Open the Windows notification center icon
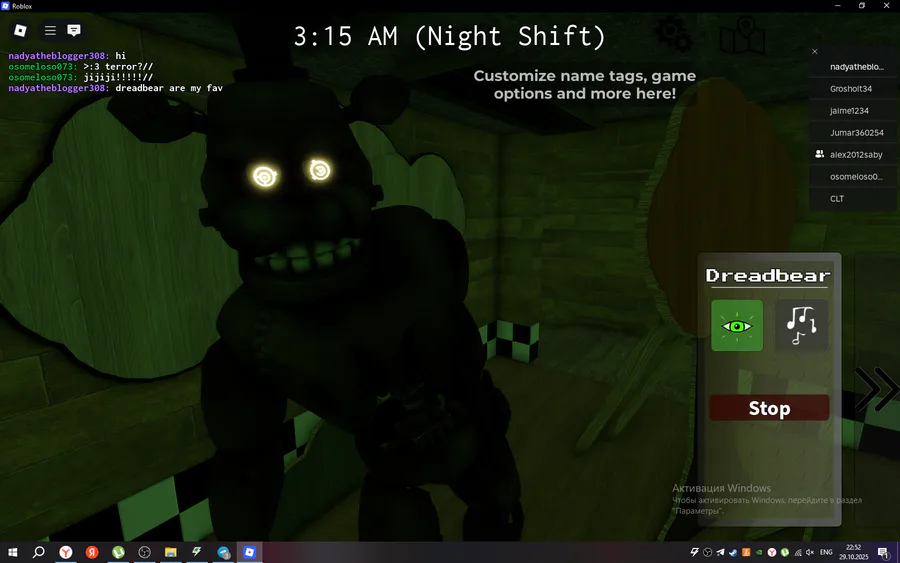Screen dimensions: 900x563 click(883, 552)
